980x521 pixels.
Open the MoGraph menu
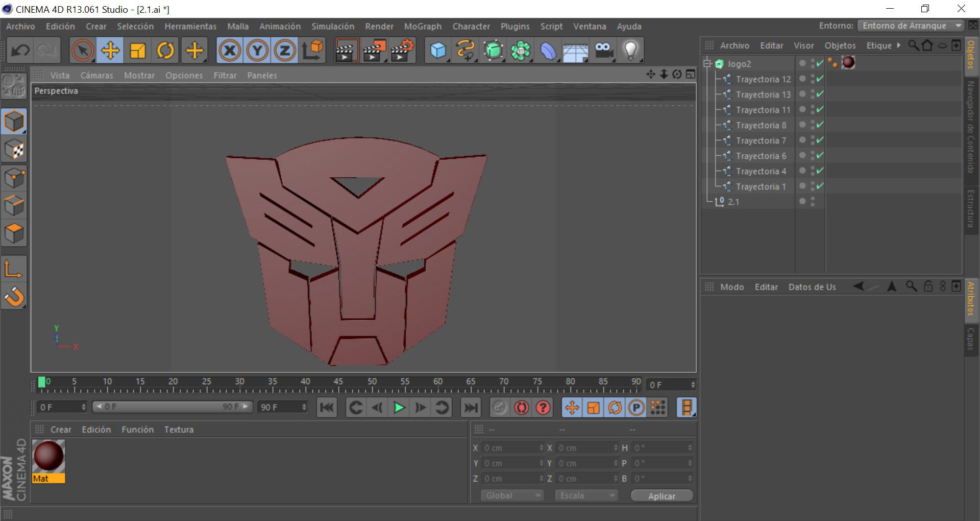point(422,26)
